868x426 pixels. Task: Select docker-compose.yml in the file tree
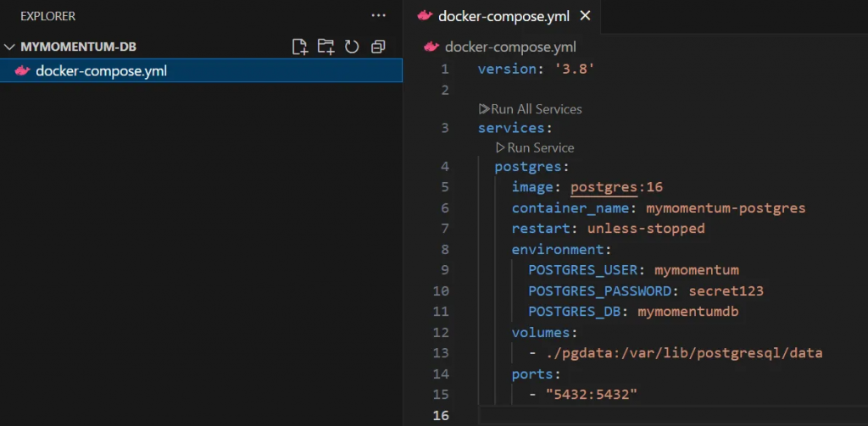point(201,71)
